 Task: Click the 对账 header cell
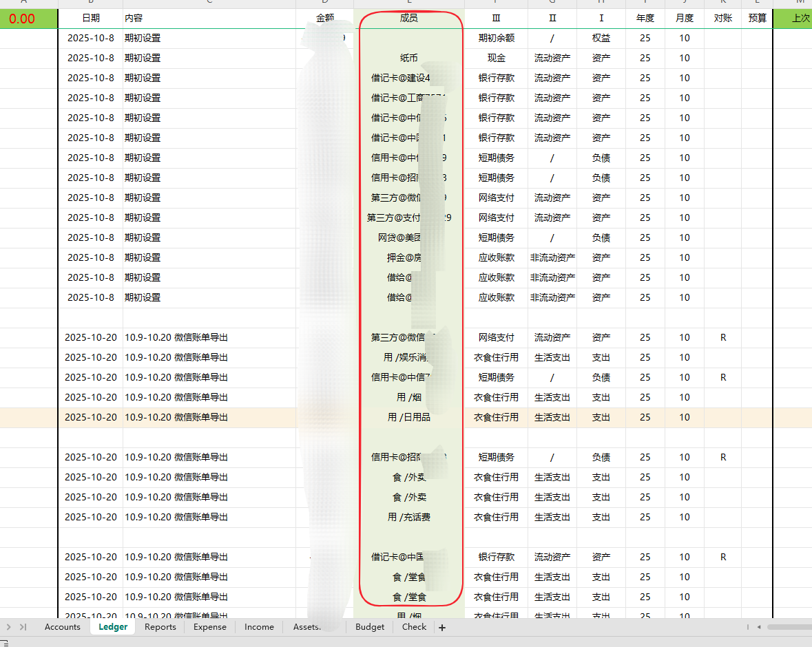pyautogui.click(x=723, y=19)
